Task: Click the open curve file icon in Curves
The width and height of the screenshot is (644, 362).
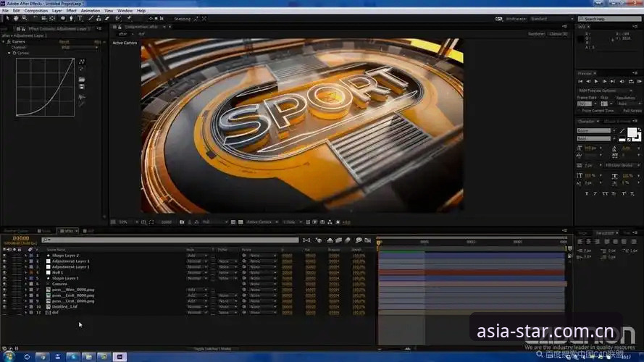Action: [82, 80]
